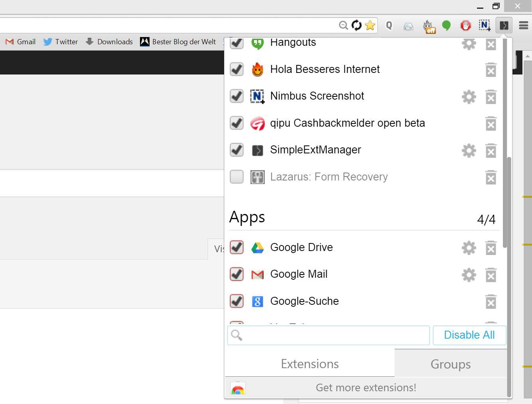This screenshot has height=404, width=532.
Task: Click the Nimbus Screenshot toolbar icon
Action: (x=485, y=25)
